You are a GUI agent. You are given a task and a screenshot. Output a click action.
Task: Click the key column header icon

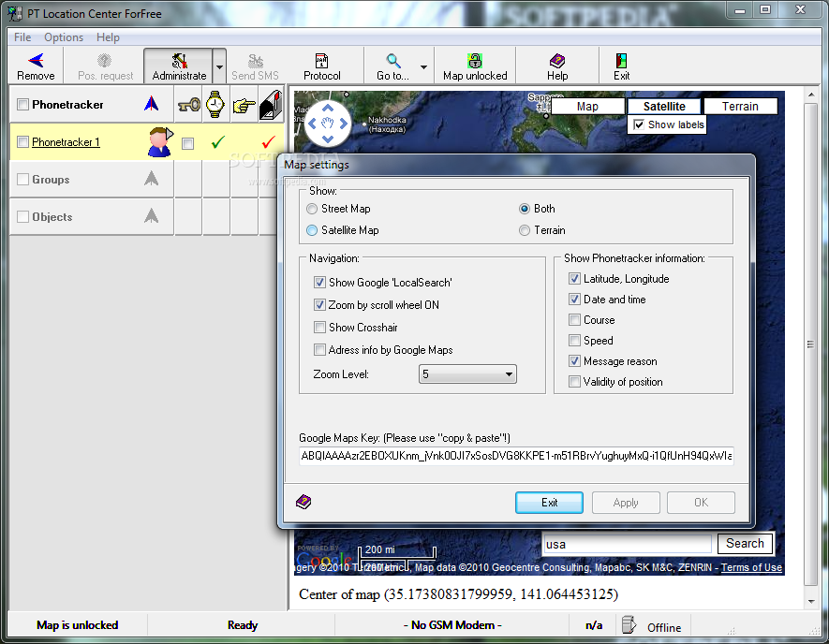pos(188,105)
